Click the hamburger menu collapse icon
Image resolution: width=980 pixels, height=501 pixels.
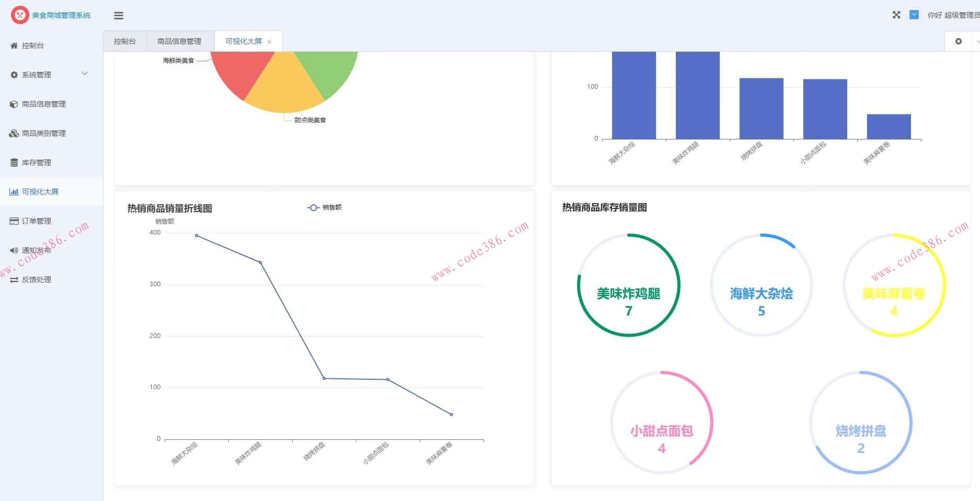(119, 16)
